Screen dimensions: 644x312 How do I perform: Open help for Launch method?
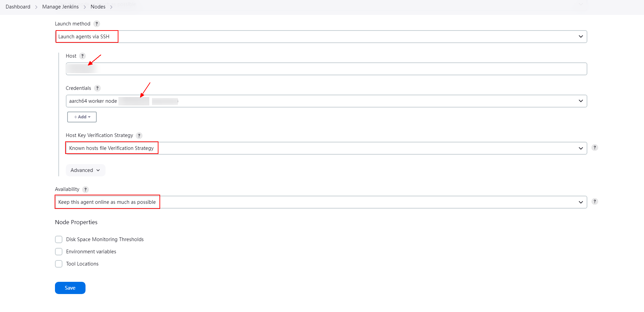tap(97, 24)
